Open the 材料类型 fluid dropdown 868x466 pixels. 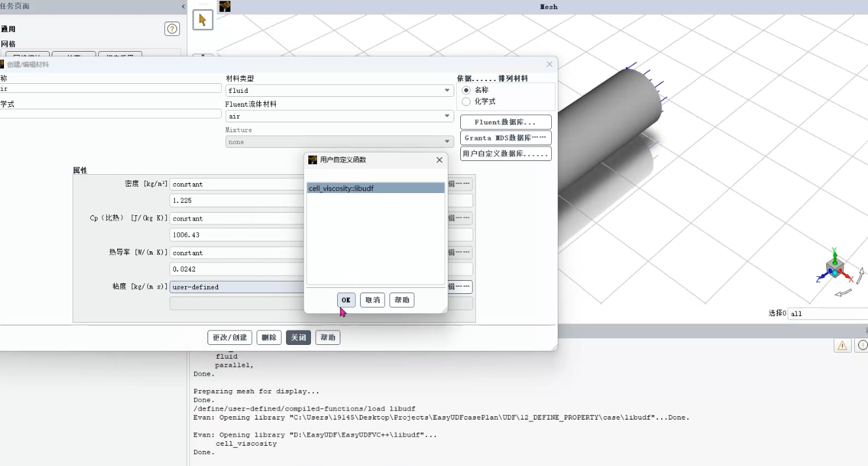pos(339,90)
